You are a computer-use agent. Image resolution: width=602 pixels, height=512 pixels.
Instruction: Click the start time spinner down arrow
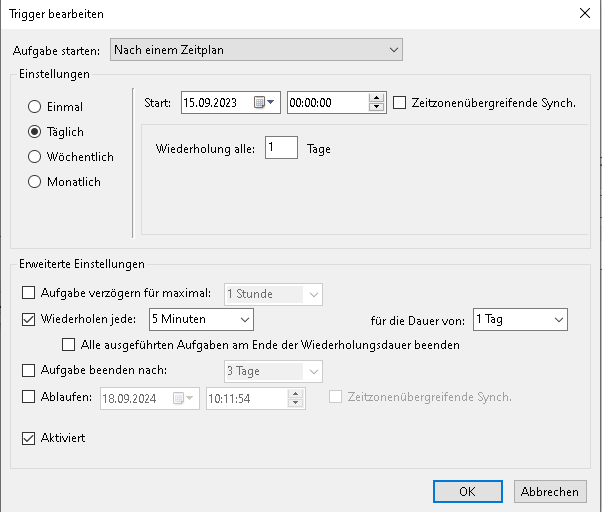377,107
